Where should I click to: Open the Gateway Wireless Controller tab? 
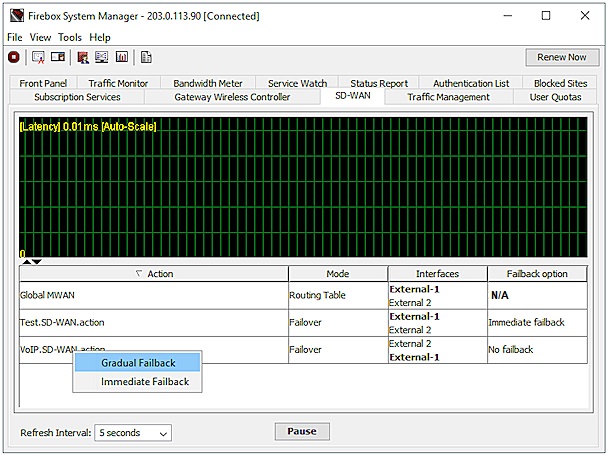(232, 97)
